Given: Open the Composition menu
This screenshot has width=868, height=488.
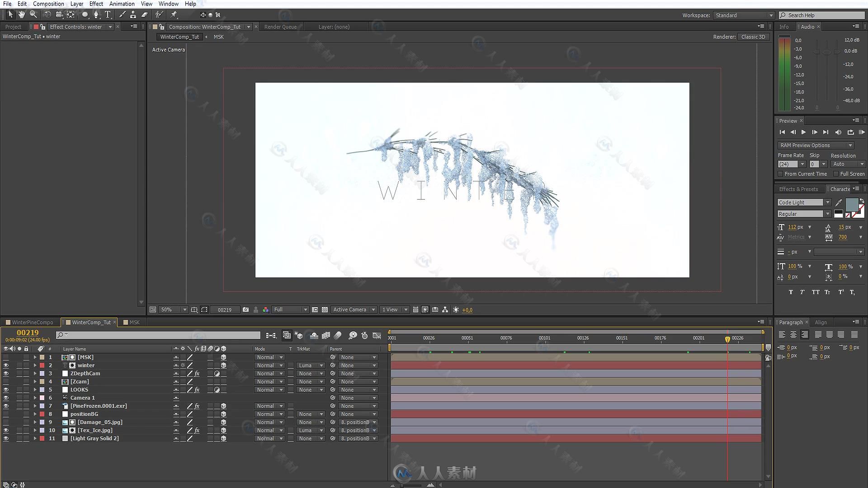Looking at the screenshot, I should tap(48, 4).
